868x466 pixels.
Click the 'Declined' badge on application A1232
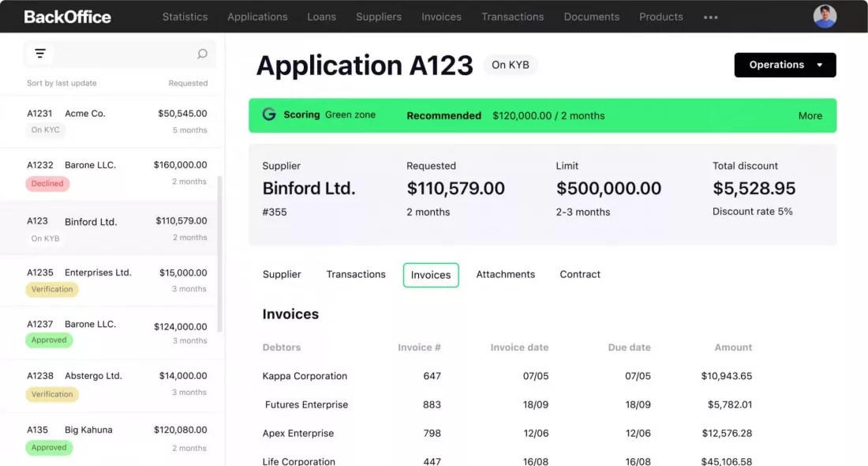47,183
